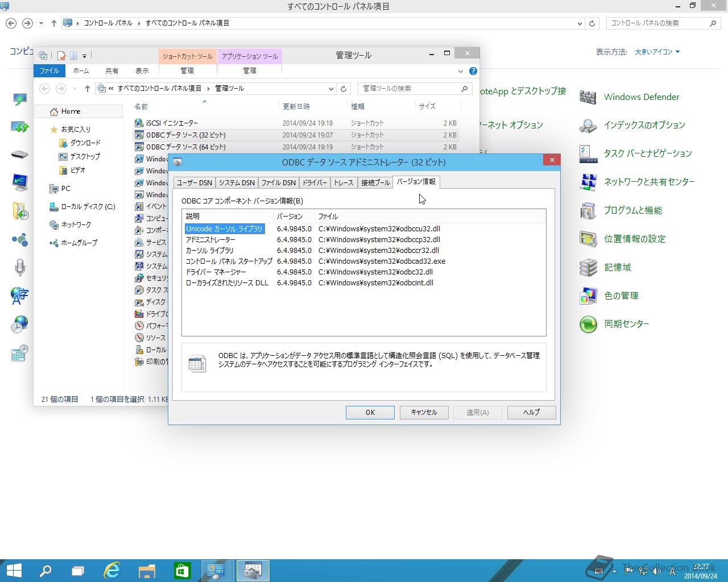The width and height of the screenshot is (728, 582).
Task: Switch to ファイル DSN tab
Action: [x=279, y=182]
